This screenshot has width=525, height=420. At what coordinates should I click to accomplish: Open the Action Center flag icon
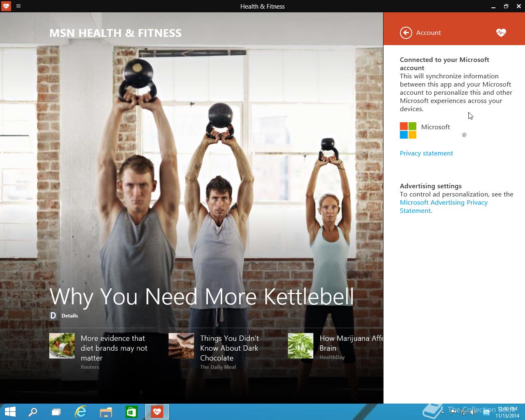pos(454,412)
